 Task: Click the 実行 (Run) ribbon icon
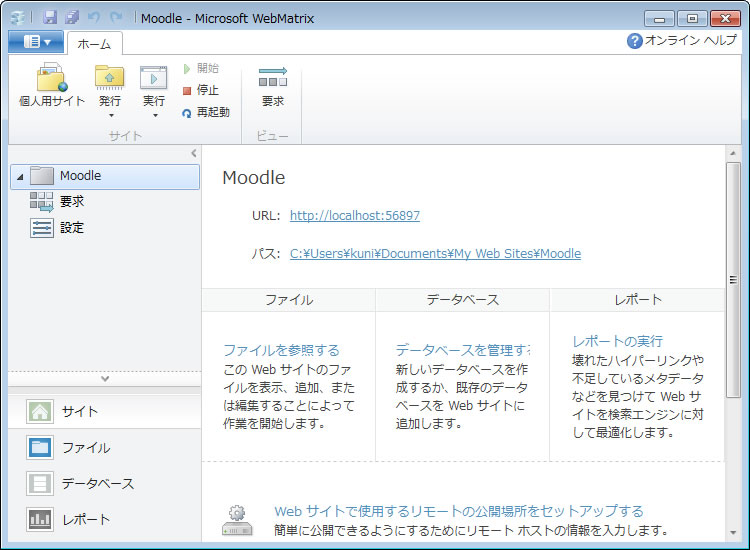pyautogui.click(x=153, y=79)
